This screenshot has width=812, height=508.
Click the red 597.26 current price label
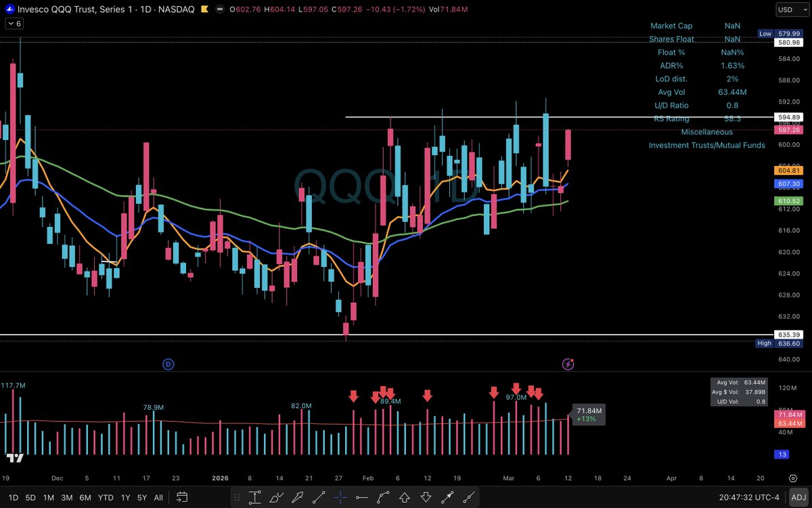coord(790,130)
